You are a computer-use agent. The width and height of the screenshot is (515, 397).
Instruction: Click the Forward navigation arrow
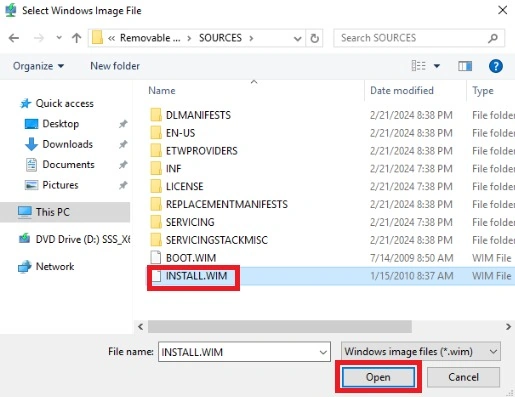39,38
